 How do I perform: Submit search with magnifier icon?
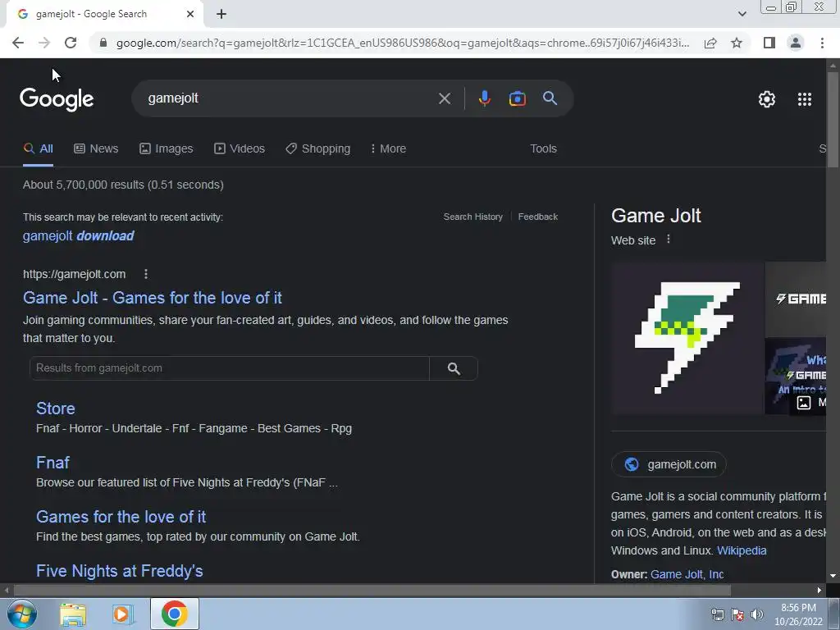tap(550, 98)
